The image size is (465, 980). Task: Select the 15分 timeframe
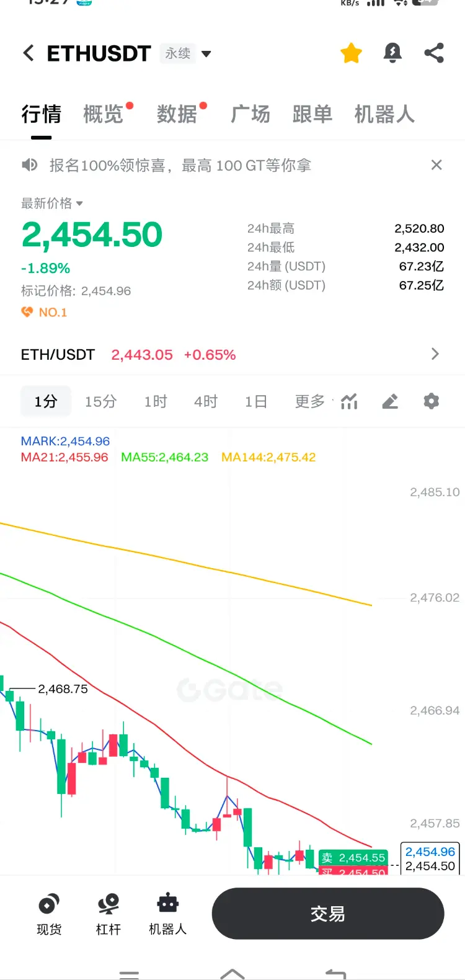click(101, 401)
